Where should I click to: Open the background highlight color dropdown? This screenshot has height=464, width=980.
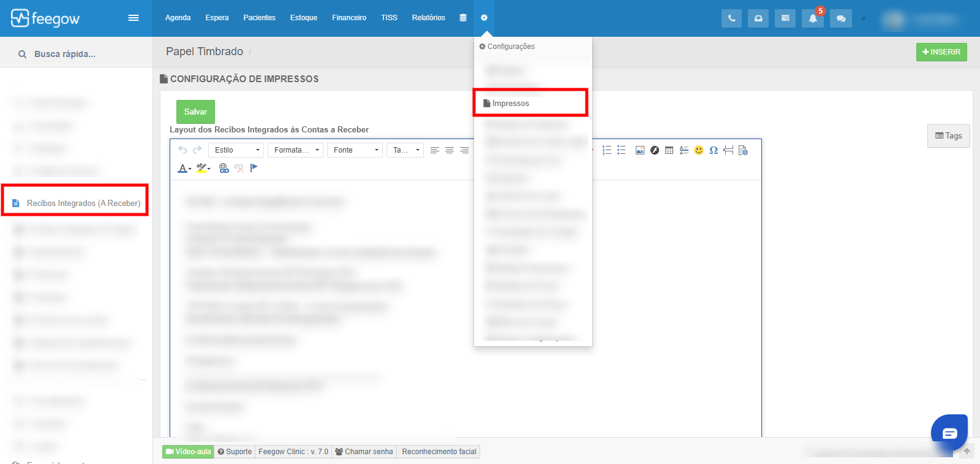click(203, 168)
